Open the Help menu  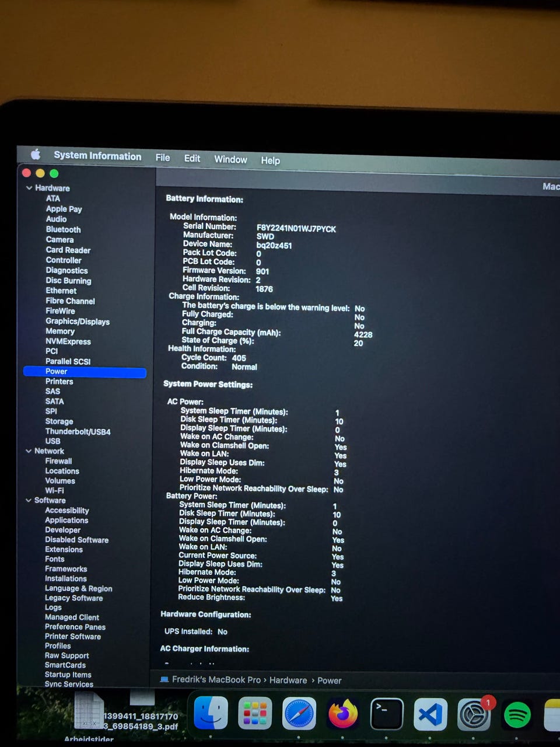click(270, 160)
